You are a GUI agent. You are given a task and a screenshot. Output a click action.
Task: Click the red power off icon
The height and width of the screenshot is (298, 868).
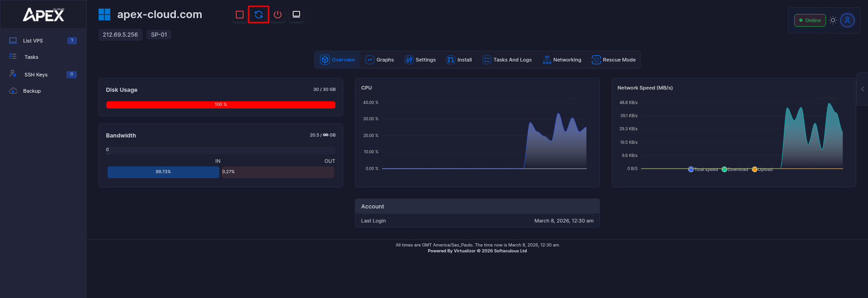278,15
